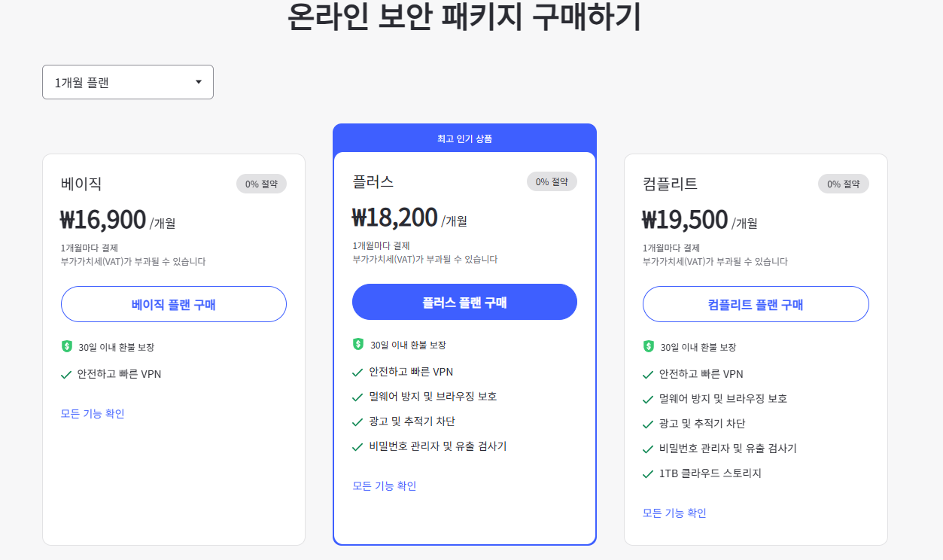Image resolution: width=943 pixels, height=560 pixels.
Task: Click green refund shield icon in 베이직 card
Action: [67, 346]
